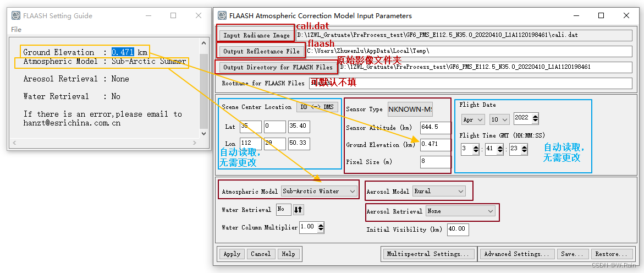Click Pixel Size field showing 8
Screen dimensions: 644x273
(x=436, y=162)
